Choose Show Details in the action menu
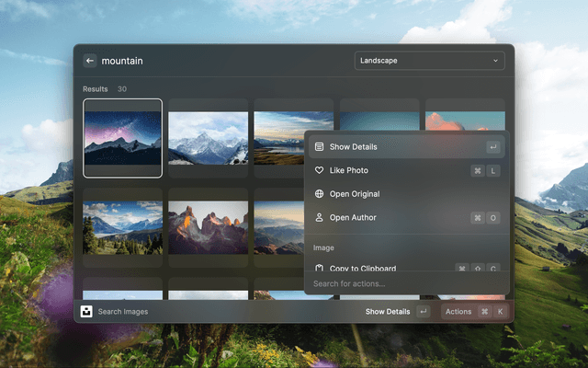 354,146
